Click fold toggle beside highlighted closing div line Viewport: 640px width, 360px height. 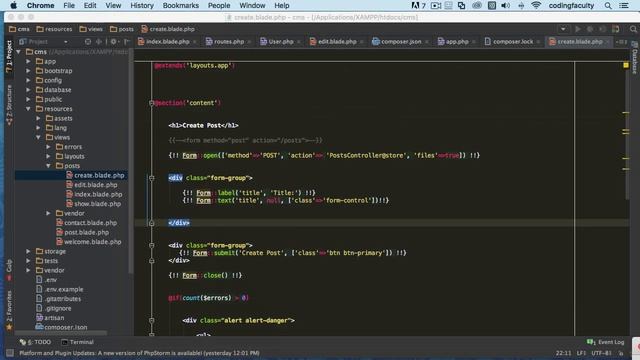pyautogui.click(x=151, y=223)
